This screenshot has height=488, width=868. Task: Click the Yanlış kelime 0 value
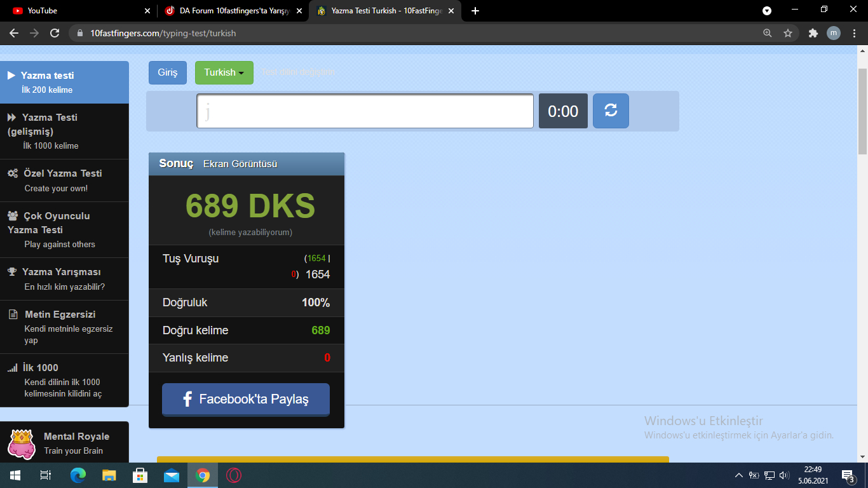[x=327, y=358]
